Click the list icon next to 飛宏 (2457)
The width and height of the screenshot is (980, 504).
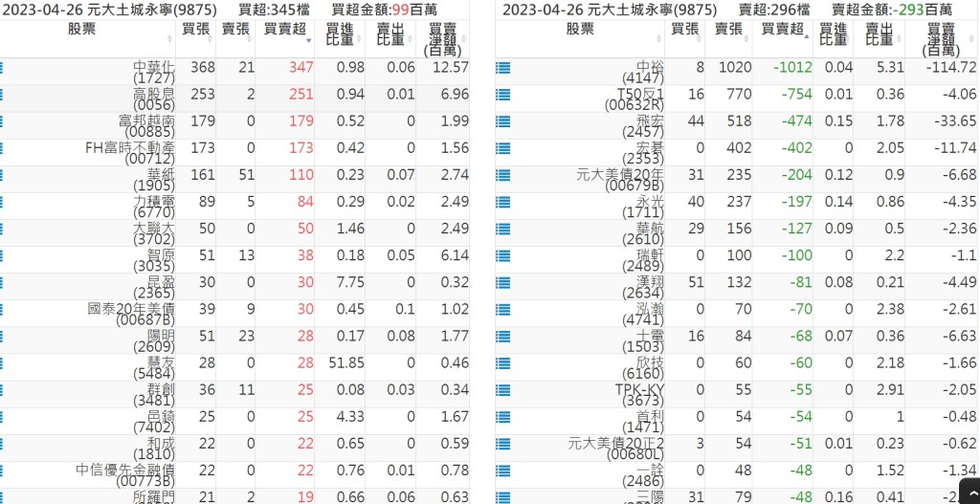pos(502,121)
